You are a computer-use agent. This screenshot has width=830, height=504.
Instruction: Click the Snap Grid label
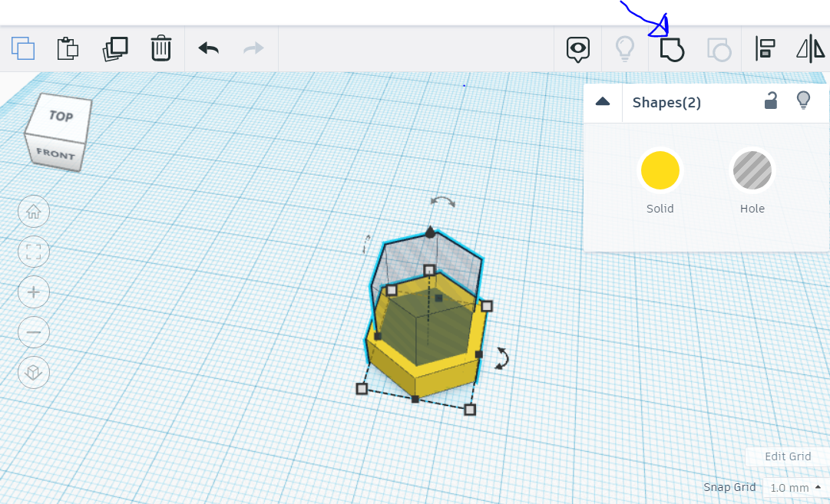(x=729, y=487)
